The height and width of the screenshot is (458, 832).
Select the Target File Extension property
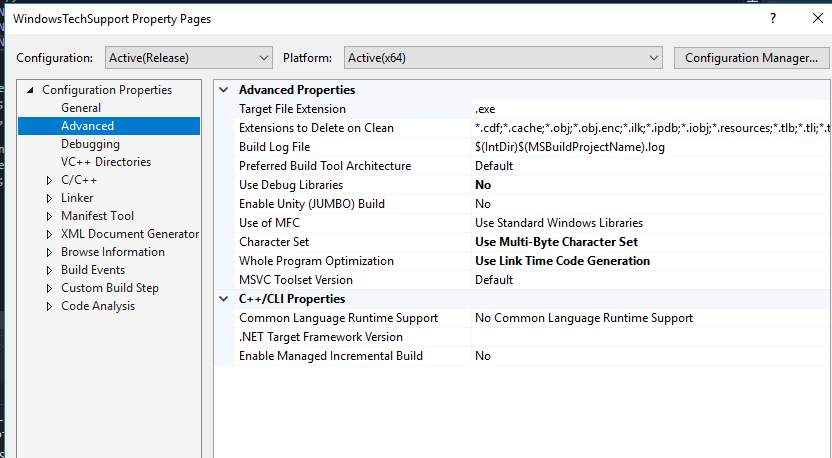pos(292,109)
